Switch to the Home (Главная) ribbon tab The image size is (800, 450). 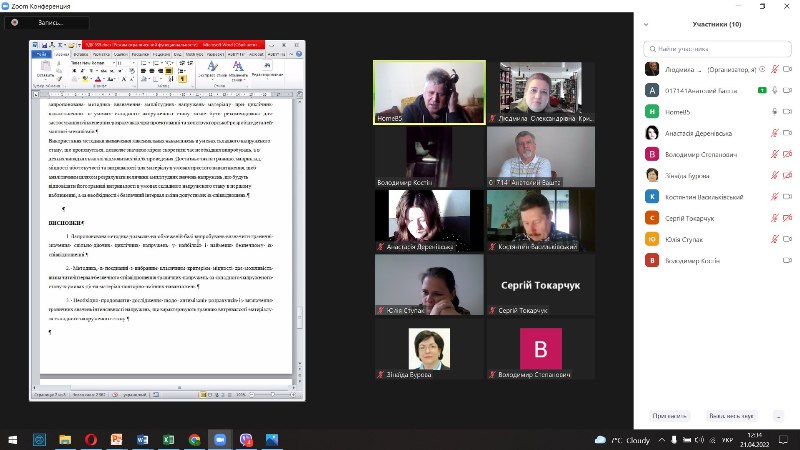[x=61, y=54]
